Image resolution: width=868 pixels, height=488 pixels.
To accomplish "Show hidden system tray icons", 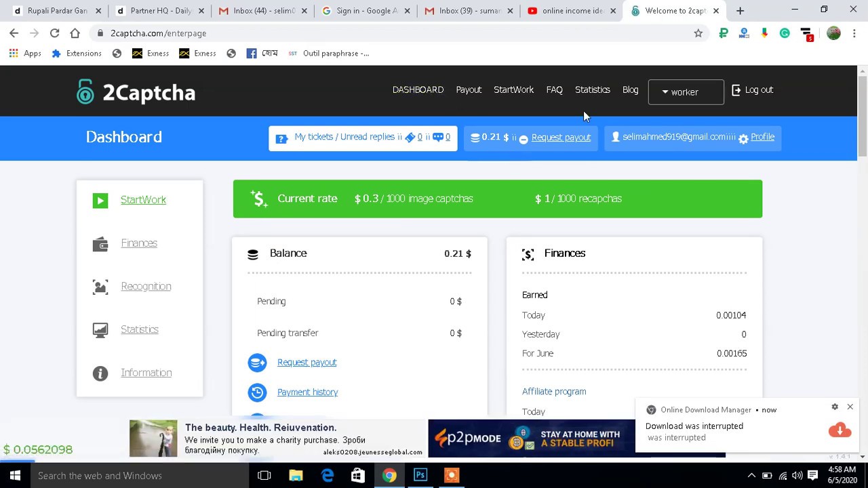I will point(751,475).
